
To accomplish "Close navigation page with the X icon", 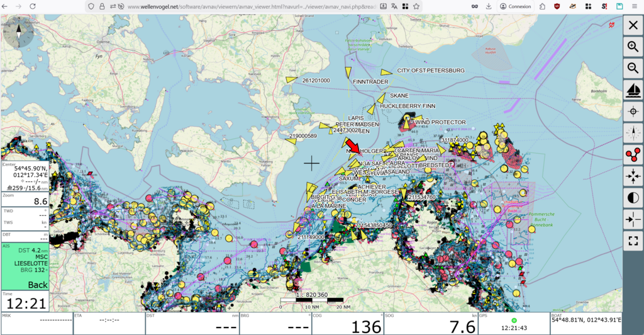I will tap(633, 25).
